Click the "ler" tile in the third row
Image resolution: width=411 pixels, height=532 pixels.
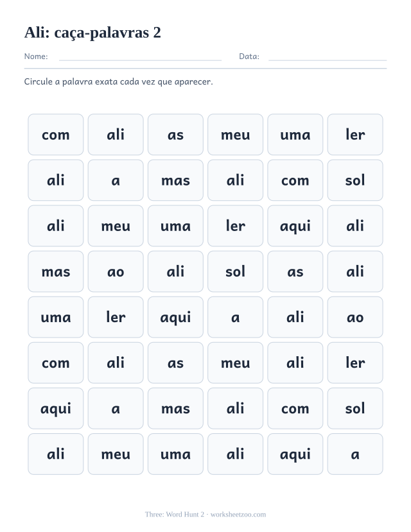[235, 226]
